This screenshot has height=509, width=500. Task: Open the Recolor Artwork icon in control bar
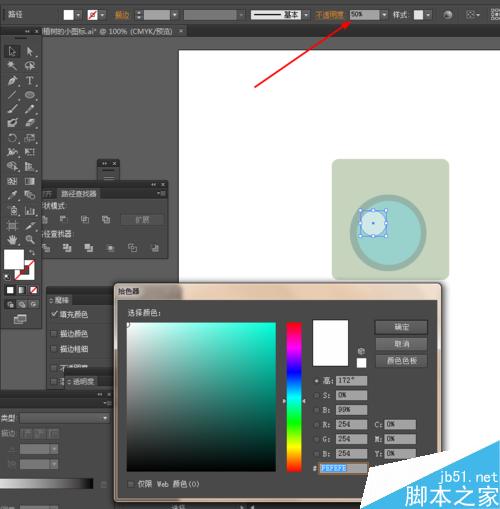(x=447, y=15)
